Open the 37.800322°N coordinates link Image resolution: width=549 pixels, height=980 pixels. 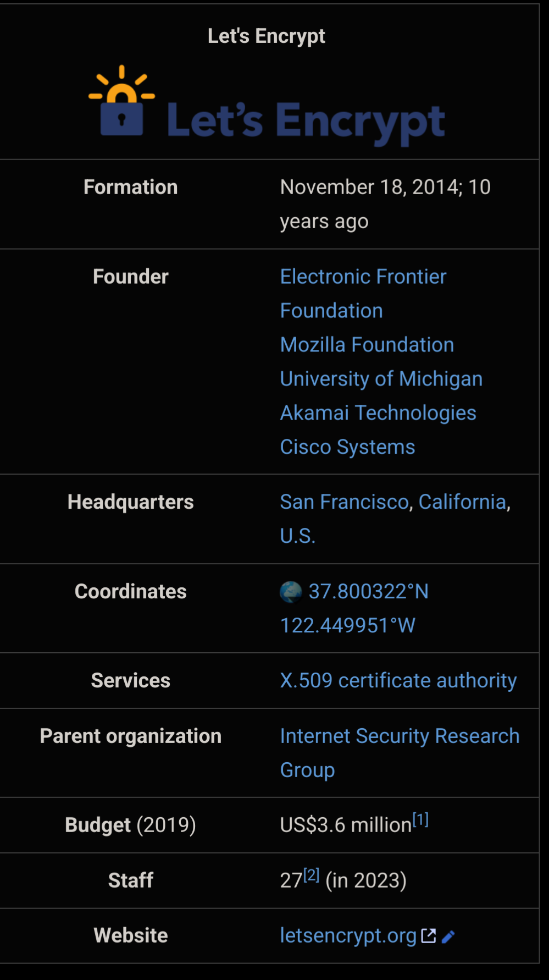368,592
